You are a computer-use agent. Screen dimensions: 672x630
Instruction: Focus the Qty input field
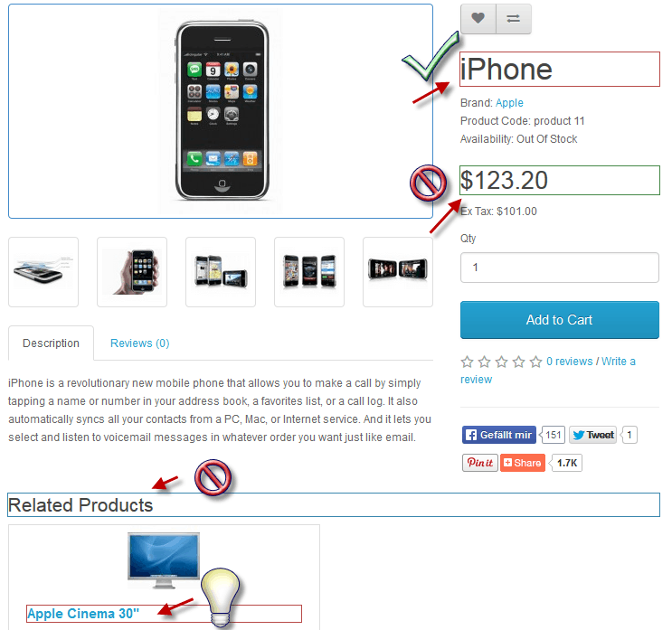click(x=560, y=268)
